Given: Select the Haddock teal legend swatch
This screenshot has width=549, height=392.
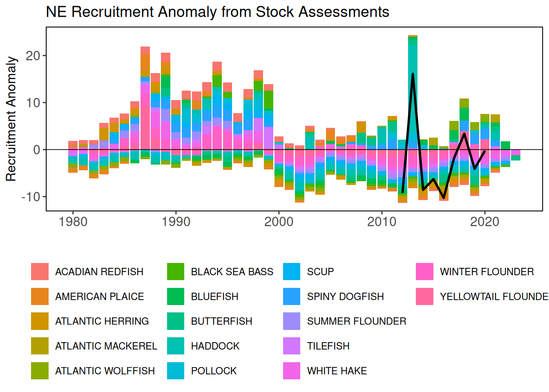Looking at the screenshot, I should pos(176,346).
